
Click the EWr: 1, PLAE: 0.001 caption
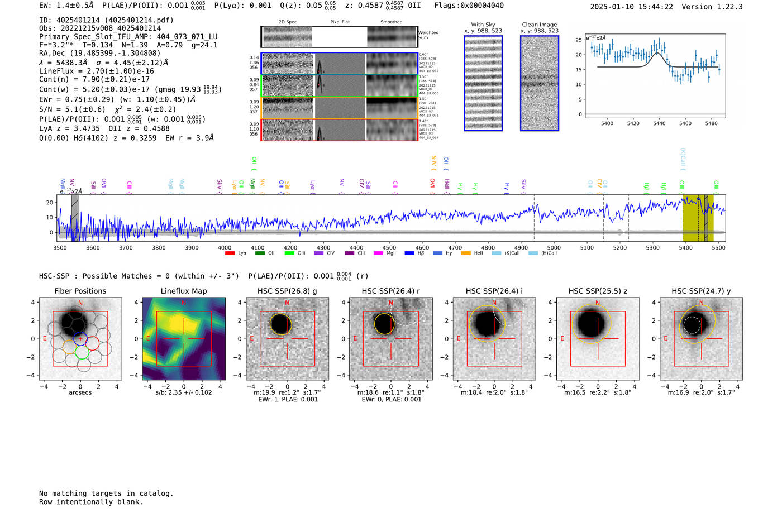click(288, 400)
